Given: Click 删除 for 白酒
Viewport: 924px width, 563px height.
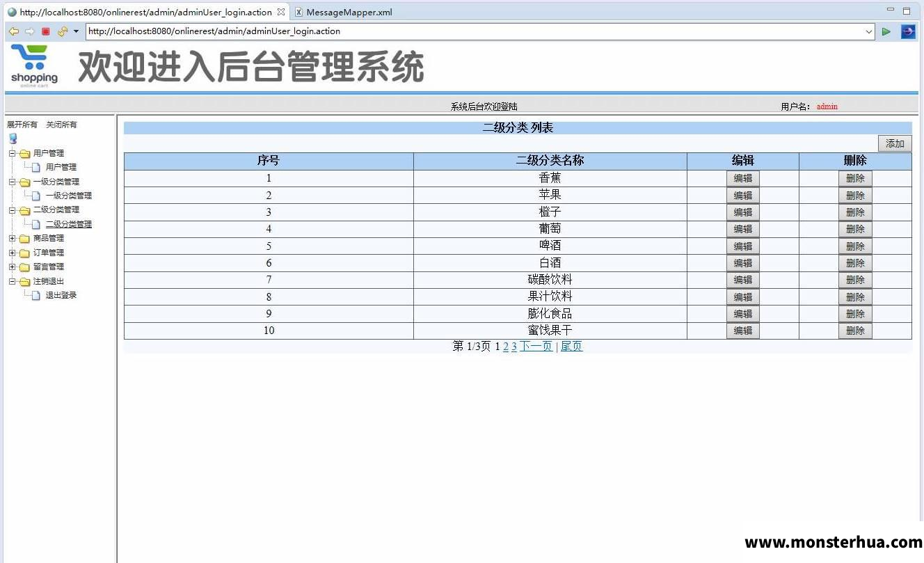Looking at the screenshot, I should (855, 263).
